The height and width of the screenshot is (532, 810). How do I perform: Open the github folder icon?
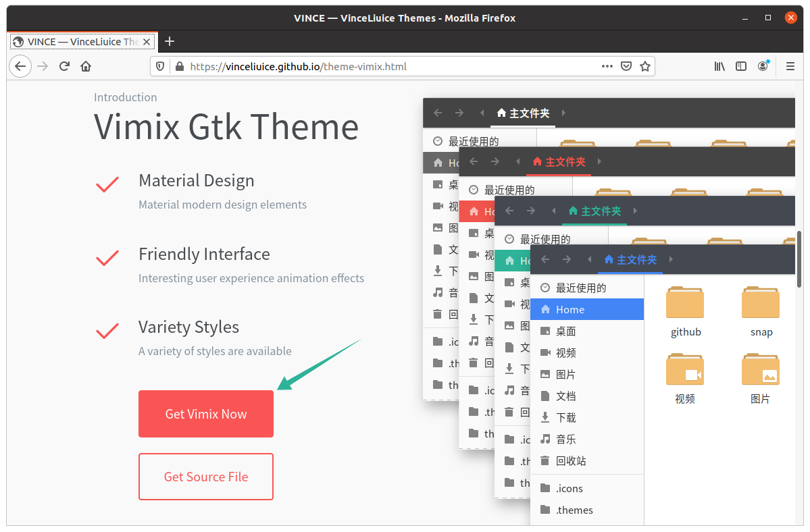click(x=685, y=303)
